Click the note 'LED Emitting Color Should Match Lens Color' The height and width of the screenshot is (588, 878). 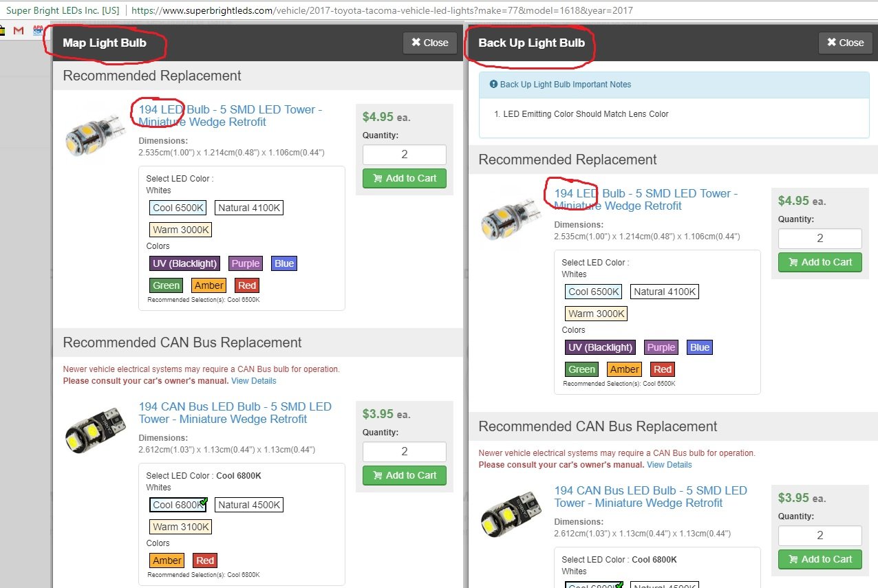click(586, 114)
